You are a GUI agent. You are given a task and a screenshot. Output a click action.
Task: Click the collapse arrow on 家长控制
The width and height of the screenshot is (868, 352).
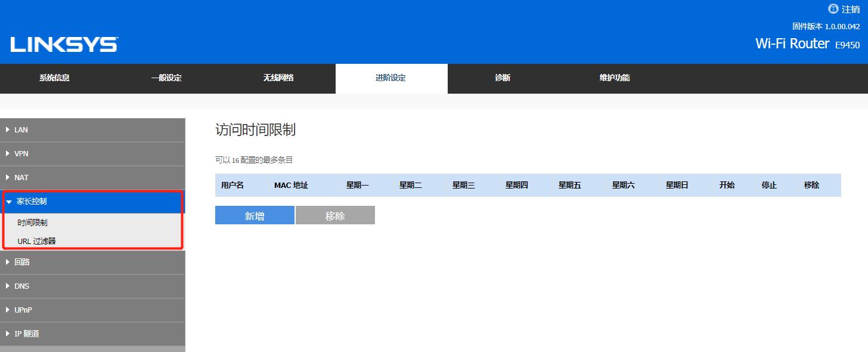[x=8, y=202]
